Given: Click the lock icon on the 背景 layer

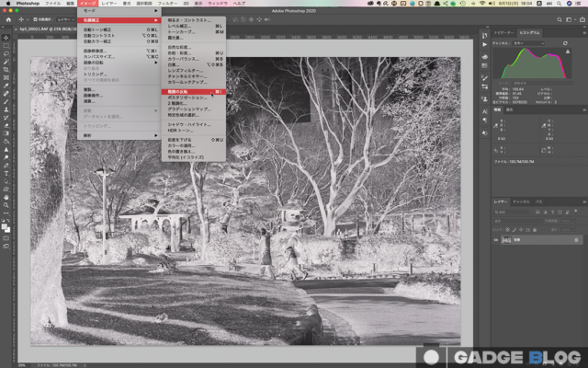Looking at the screenshot, I should (576, 240).
